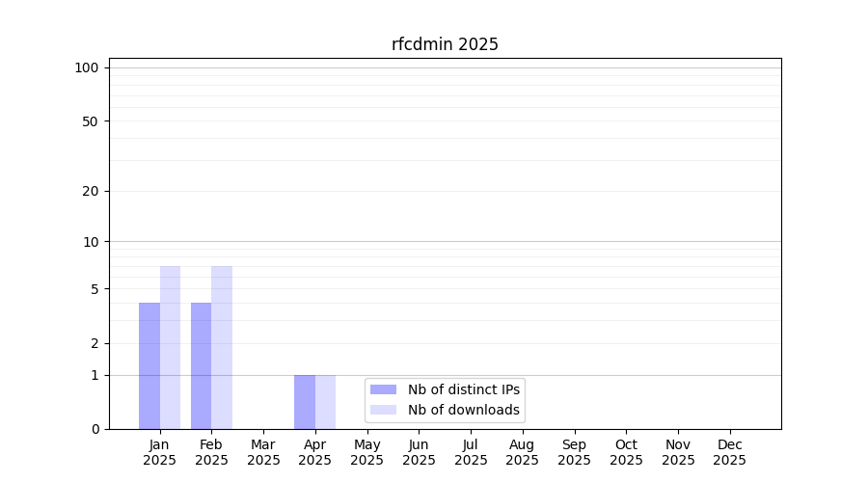This screenshot has height=482, width=868.
Task: Click the January distinct IPs bar
Action: (149, 366)
